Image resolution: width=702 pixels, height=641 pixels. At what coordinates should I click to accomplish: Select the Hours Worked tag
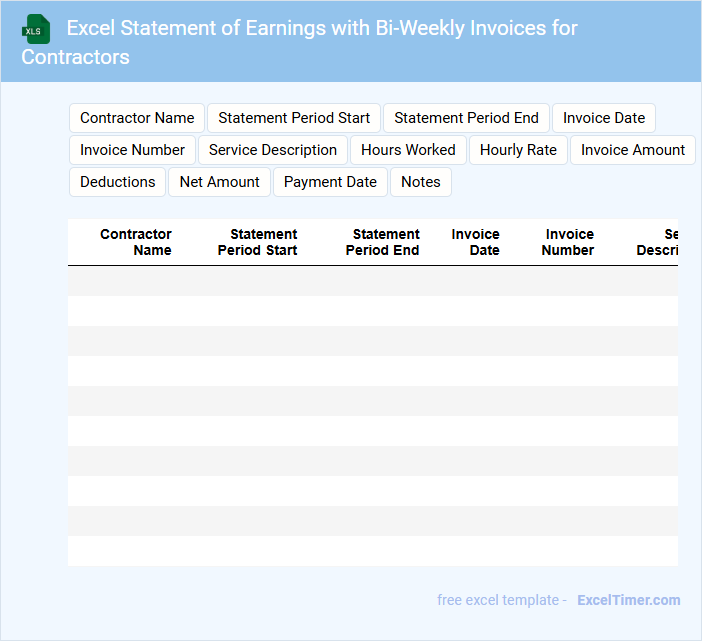[408, 150]
